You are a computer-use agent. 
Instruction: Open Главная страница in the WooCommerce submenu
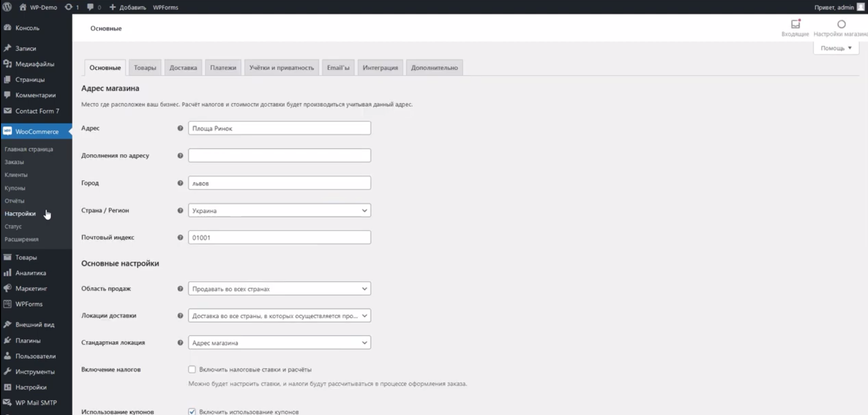click(29, 149)
